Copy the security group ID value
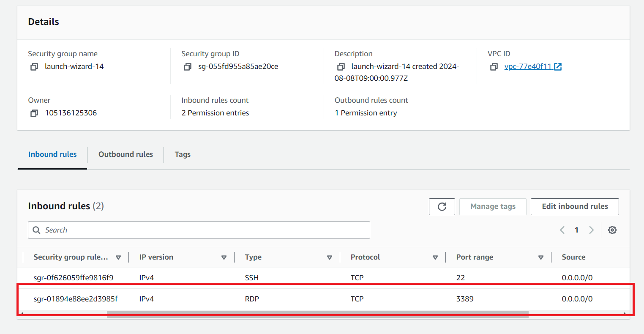 click(188, 67)
